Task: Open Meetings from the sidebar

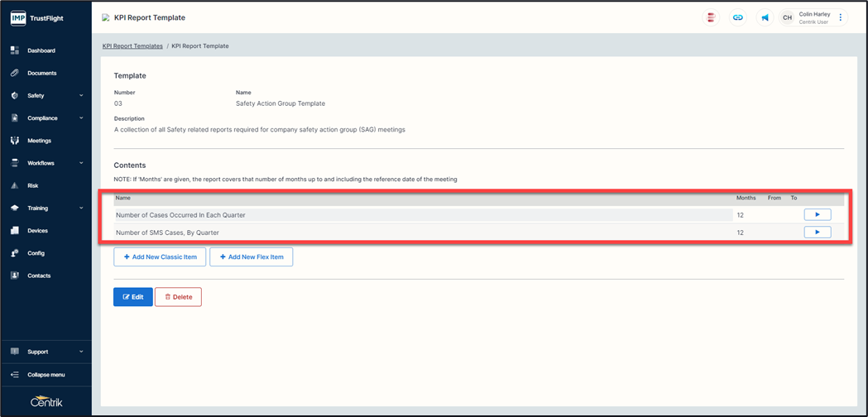Action: (39, 141)
